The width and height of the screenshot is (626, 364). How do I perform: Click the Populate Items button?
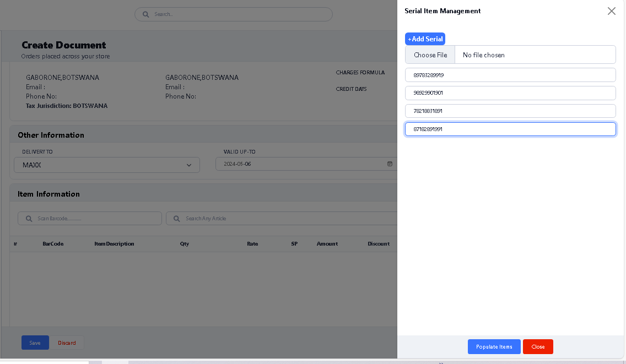(x=494, y=347)
